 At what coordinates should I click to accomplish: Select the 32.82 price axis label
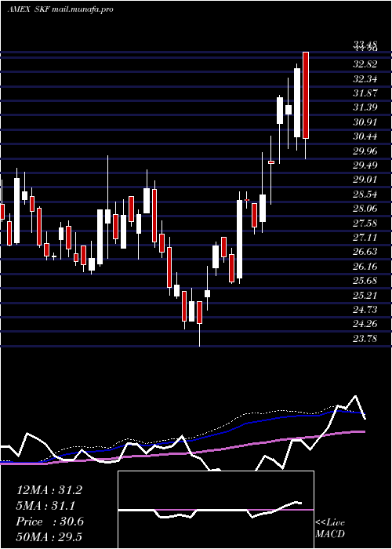click(365, 64)
